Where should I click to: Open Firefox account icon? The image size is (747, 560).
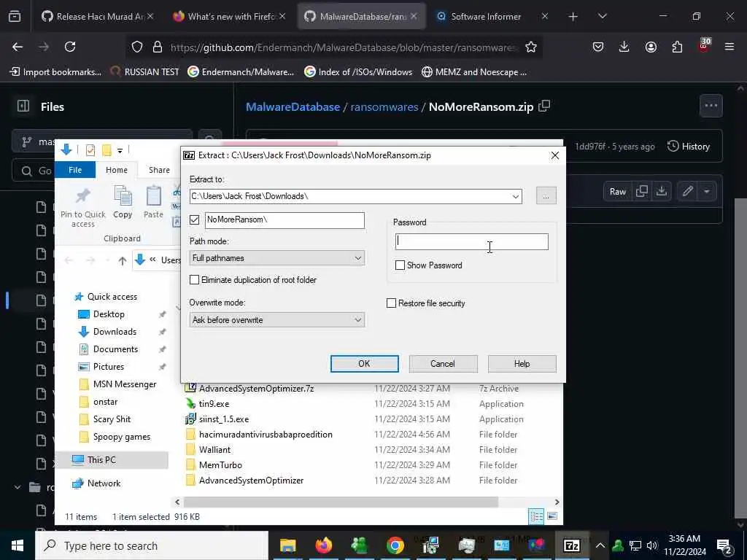point(651,47)
